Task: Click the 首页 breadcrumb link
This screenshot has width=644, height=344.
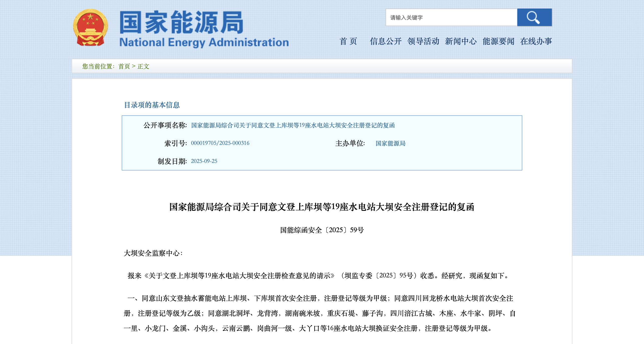Action: click(x=124, y=66)
